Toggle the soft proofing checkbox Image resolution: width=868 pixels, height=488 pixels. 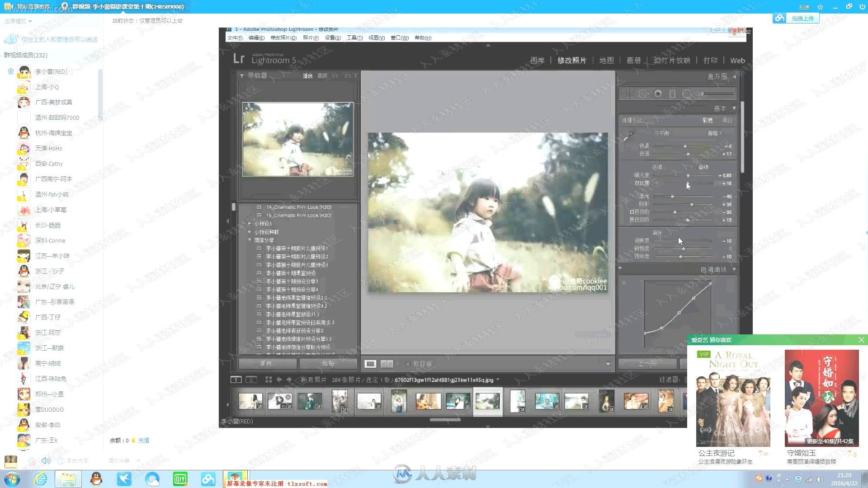point(407,364)
